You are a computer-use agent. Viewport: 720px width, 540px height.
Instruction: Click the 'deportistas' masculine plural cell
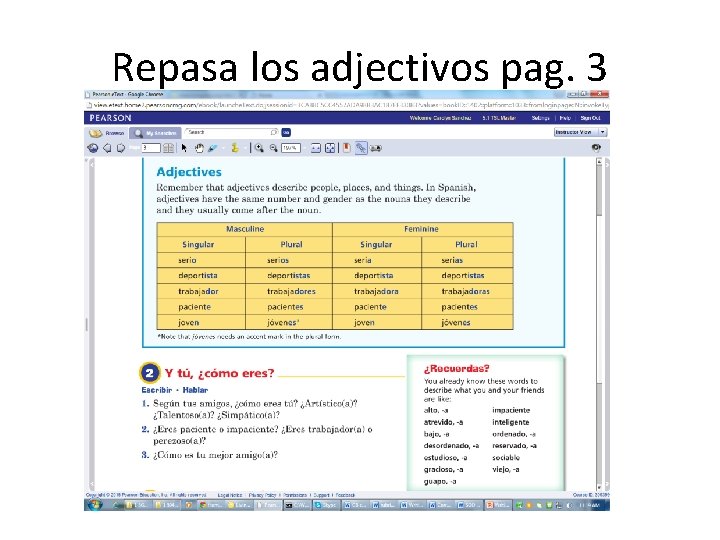[288, 276]
